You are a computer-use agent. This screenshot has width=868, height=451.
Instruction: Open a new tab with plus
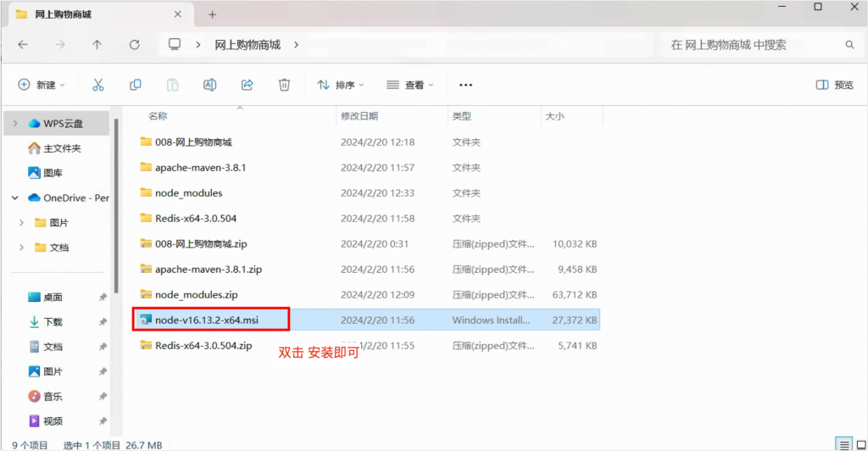212,15
